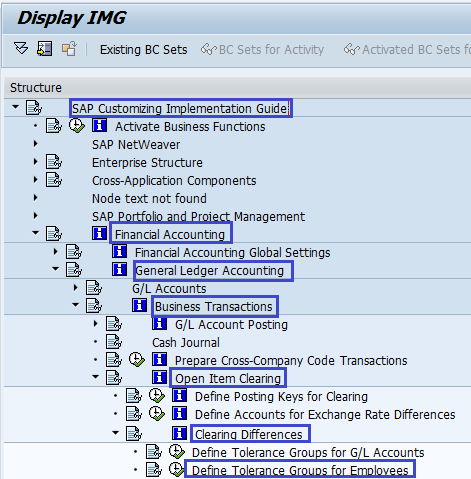Click info icon for G/L Account Posting
Viewport: 471px width, 479px height.
[159, 324]
